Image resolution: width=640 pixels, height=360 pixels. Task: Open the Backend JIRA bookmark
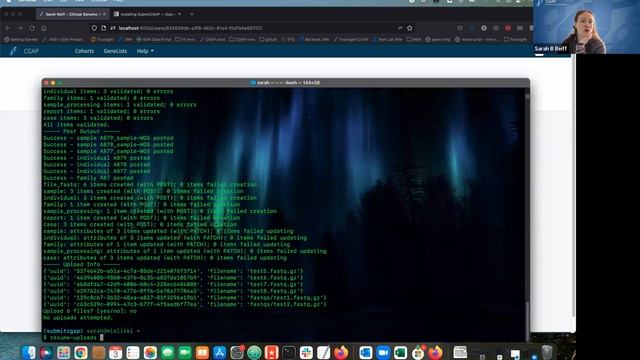point(314,40)
